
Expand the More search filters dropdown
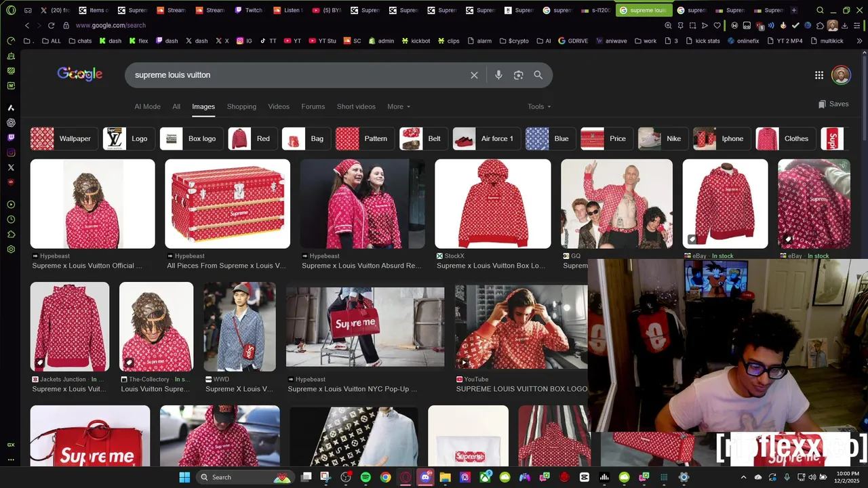click(399, 106)
